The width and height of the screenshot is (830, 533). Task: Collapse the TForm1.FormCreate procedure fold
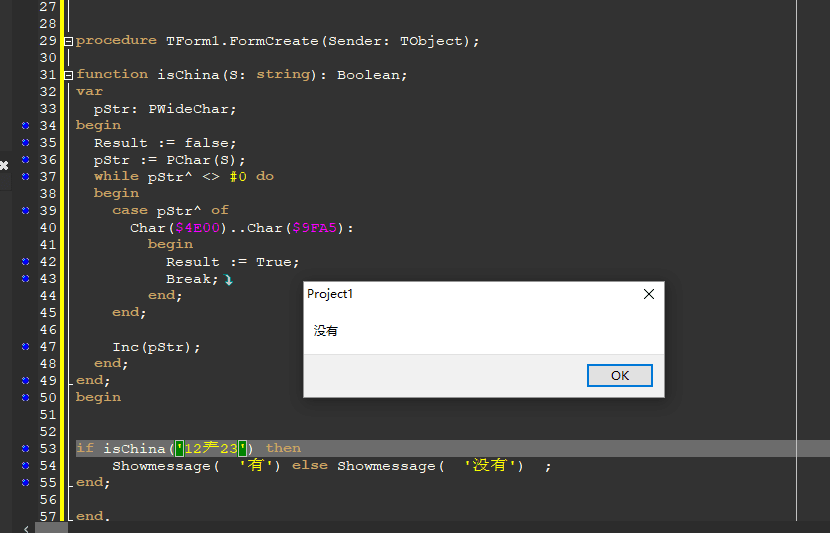(68, 41)
